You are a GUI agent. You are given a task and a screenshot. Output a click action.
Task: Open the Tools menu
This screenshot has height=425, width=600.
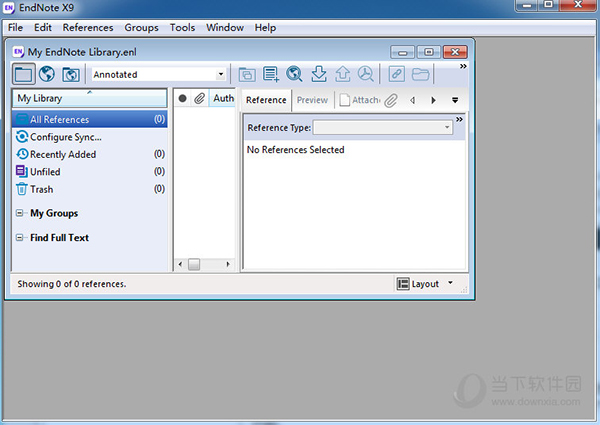[x=182, y=28]
